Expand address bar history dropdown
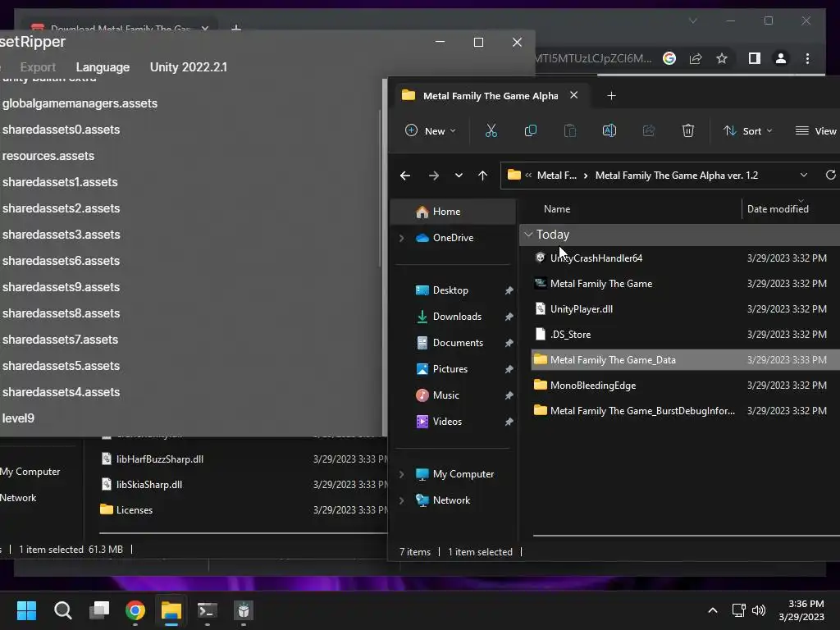 point(804,176)
